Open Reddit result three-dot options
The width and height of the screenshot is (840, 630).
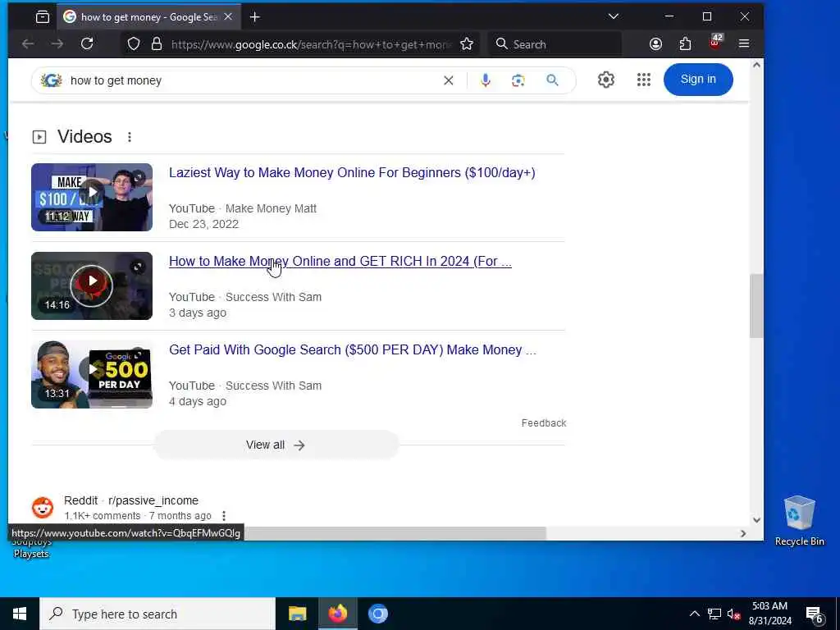(x=224, y=516)
